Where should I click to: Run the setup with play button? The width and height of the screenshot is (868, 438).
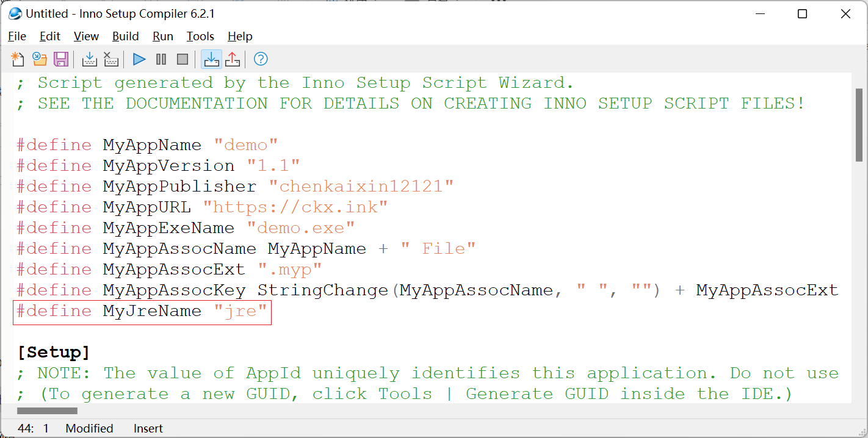[x=139, y=59]
